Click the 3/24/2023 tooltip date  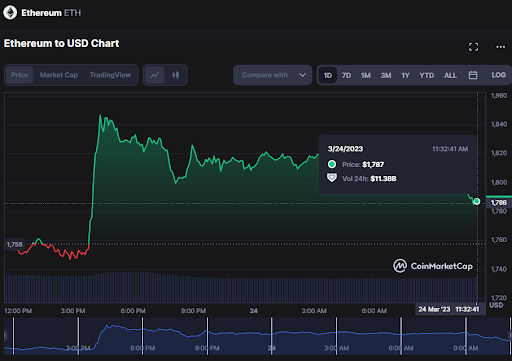pos(345,149)
